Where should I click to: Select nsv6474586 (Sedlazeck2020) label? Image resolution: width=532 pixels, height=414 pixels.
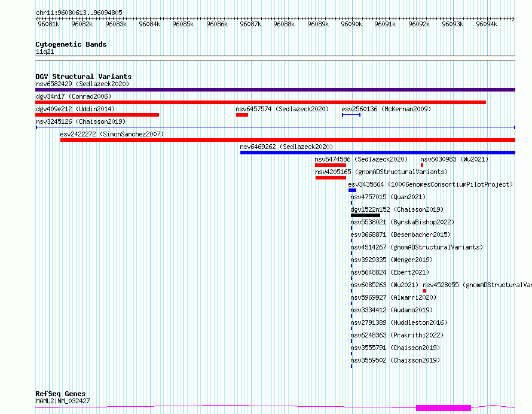[361, 159]
